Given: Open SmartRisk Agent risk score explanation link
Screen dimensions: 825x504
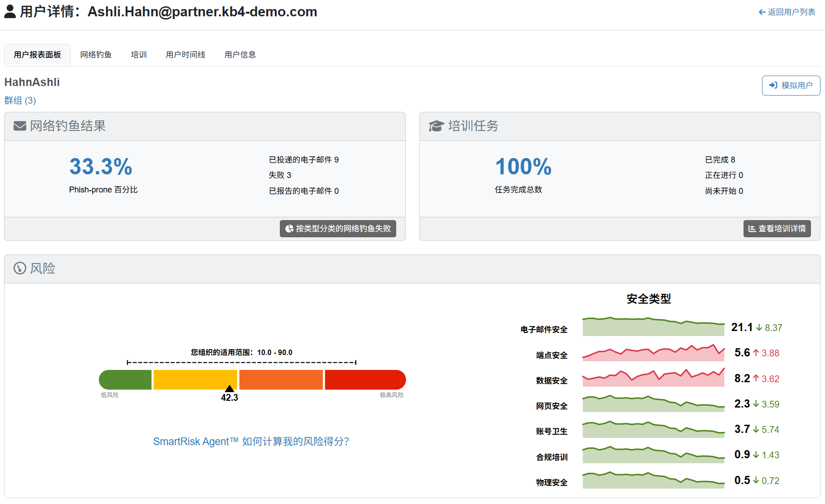Looking at the screenshot, I should pos(251,442).
